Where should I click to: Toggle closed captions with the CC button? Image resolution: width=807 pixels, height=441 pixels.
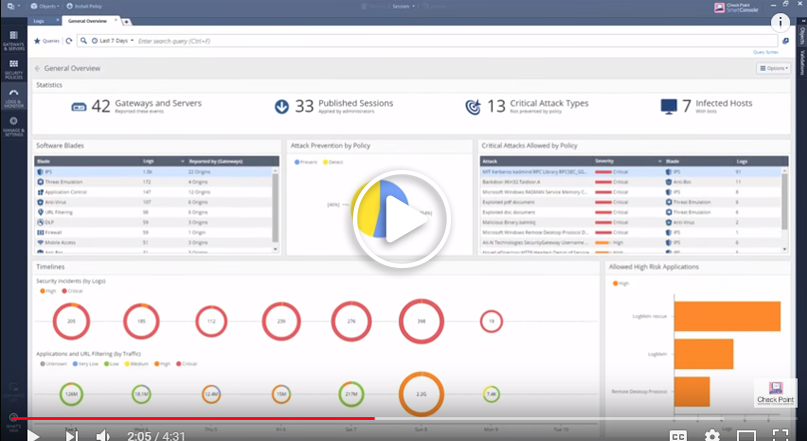pyautogui.click(x=678, y=435)
